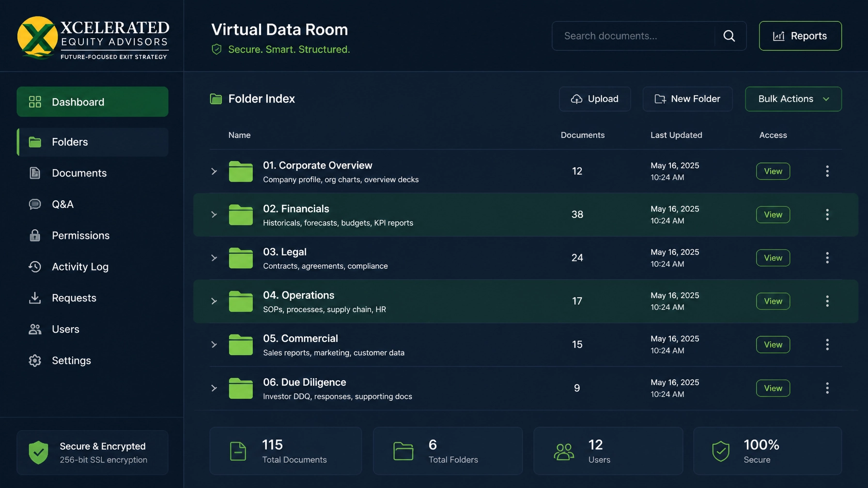Viewport: 868px width, 488px height.
Task: Expand the 01. Corporate Overview folder
Action: click(x=214, y=171)
